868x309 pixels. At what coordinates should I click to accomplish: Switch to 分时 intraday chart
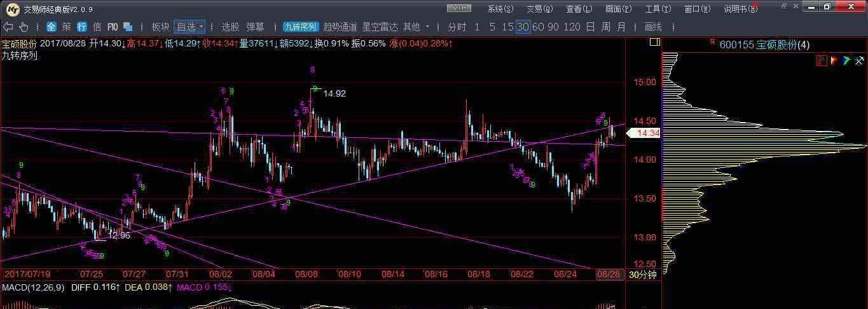(457, 27)
